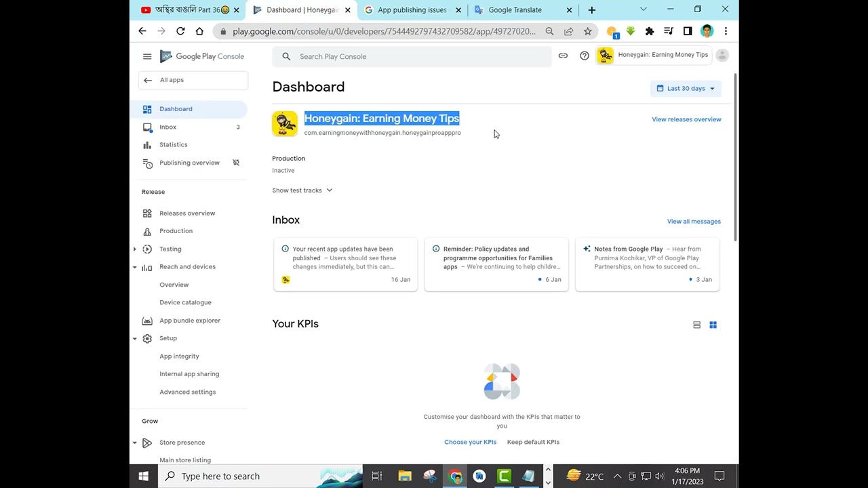868x488 pixels.
Task: Click the Search Play Console field
Action: point(412,57)
